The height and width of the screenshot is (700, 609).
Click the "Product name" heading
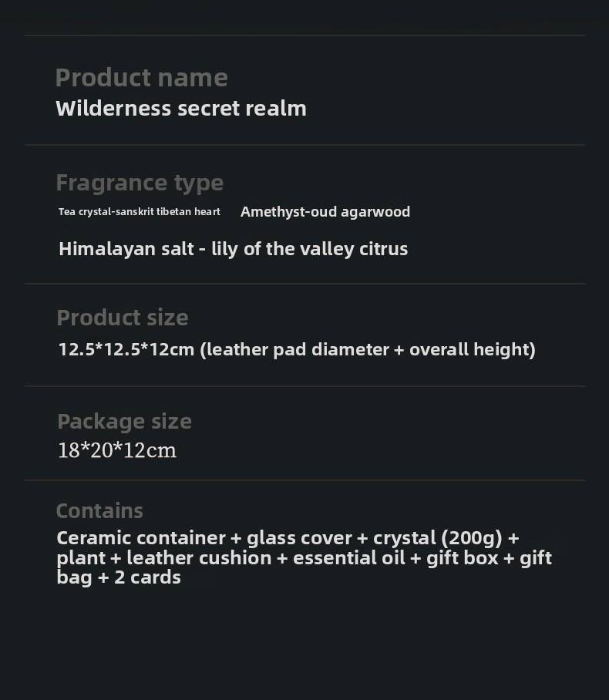(x=141, y=78)
